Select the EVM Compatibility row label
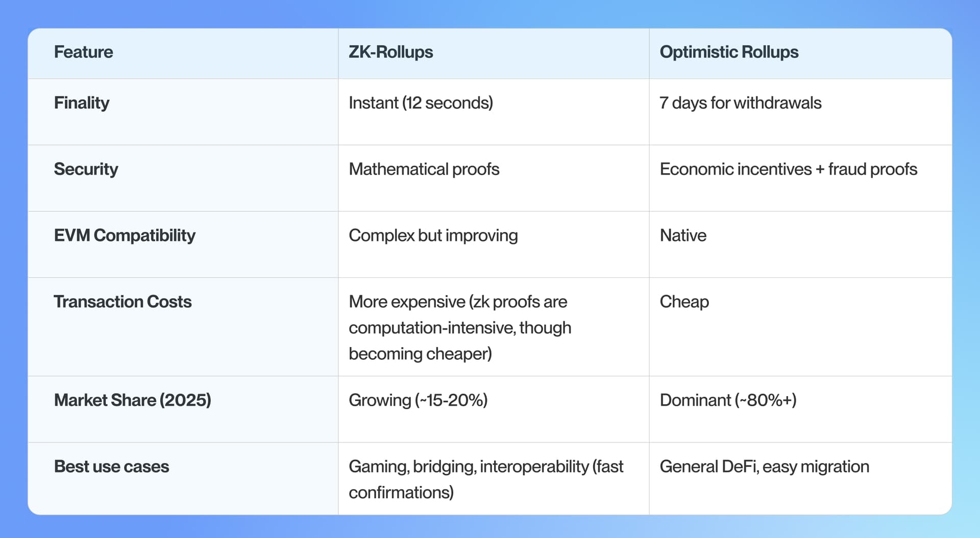Screen dimensions: 980x538 (125, 236)
